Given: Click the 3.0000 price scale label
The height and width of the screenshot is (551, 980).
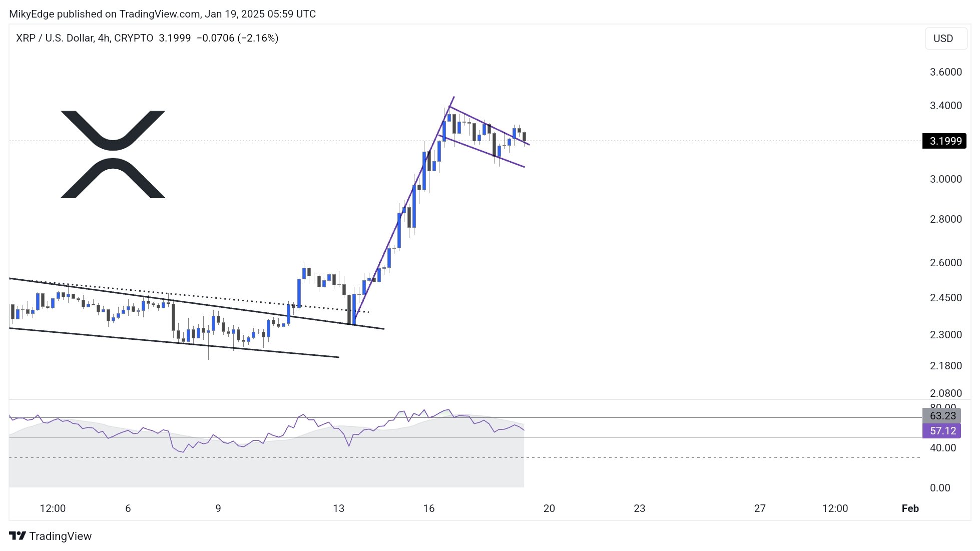Looking at the screenshot, I should coord(945,179).
